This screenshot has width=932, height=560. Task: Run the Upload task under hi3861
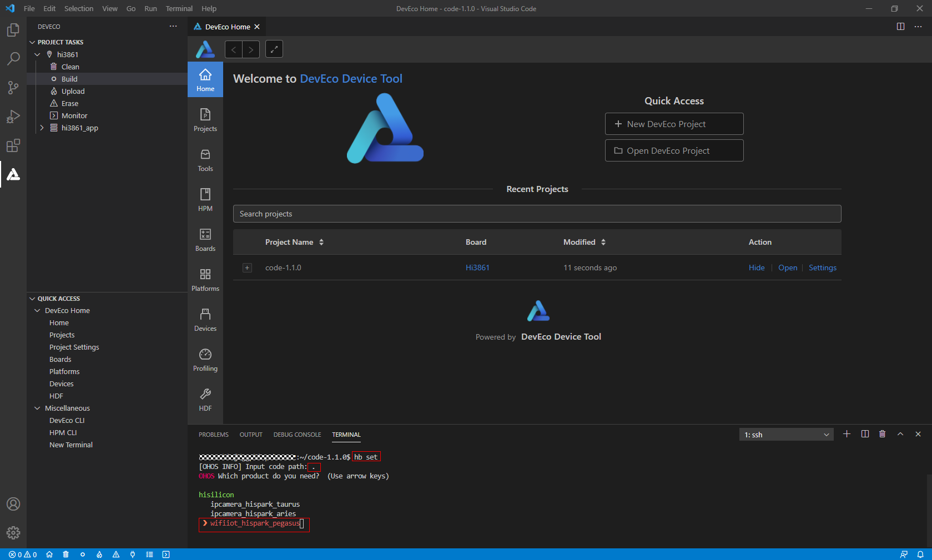click(x=107, y=91)
